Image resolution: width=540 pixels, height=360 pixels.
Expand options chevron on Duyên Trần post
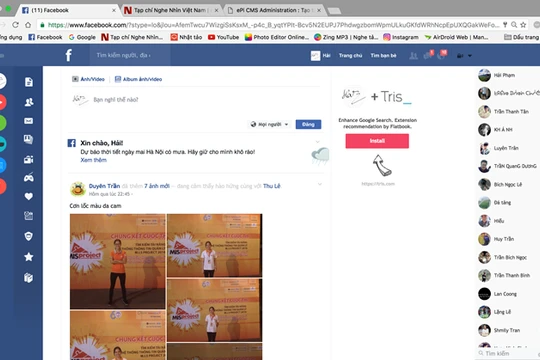(320, 184)
